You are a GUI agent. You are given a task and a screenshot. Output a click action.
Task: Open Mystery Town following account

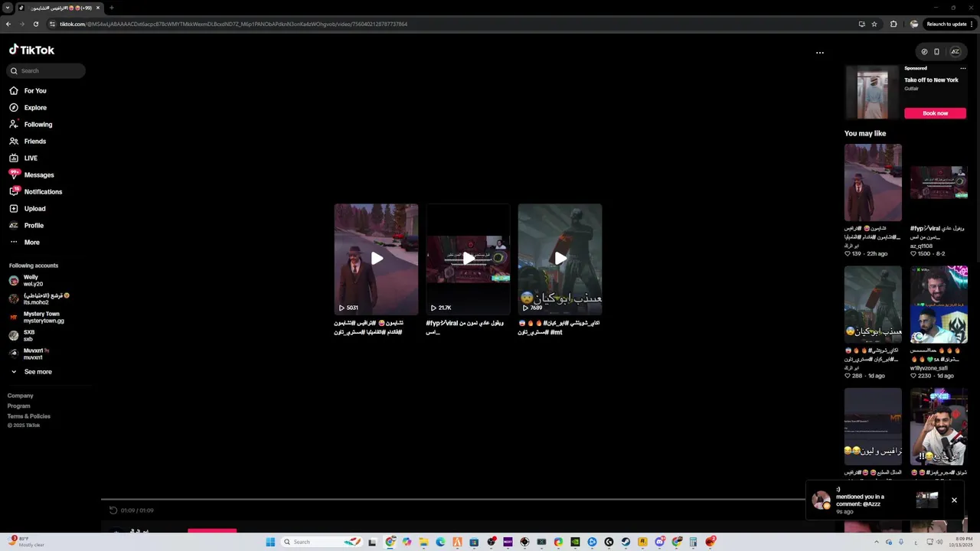click(37, 318)
